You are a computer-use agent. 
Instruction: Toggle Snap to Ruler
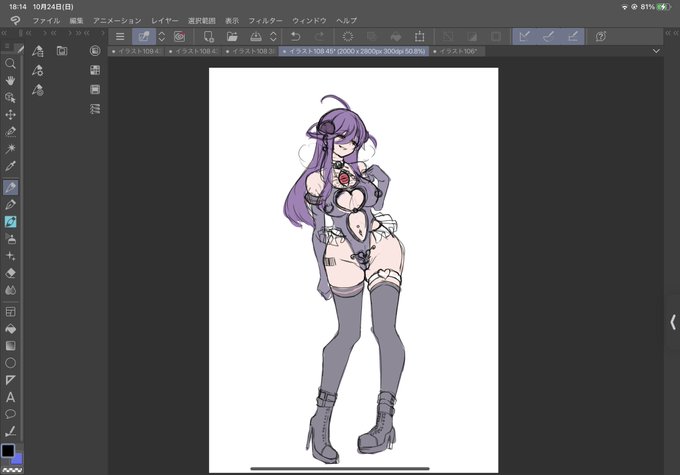click(x=524, y=36)
